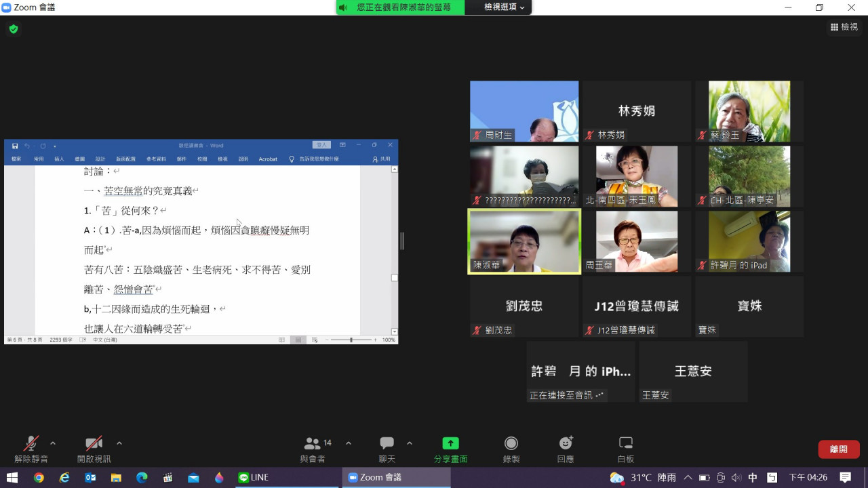Viewport: 868px width, 488px height.
Task: Click the red Leave meeting button
Action: (838, 449)
